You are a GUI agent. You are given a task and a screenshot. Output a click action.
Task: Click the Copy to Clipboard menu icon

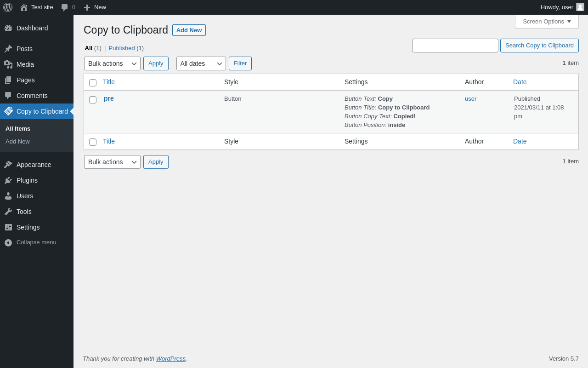pos(8,111)
